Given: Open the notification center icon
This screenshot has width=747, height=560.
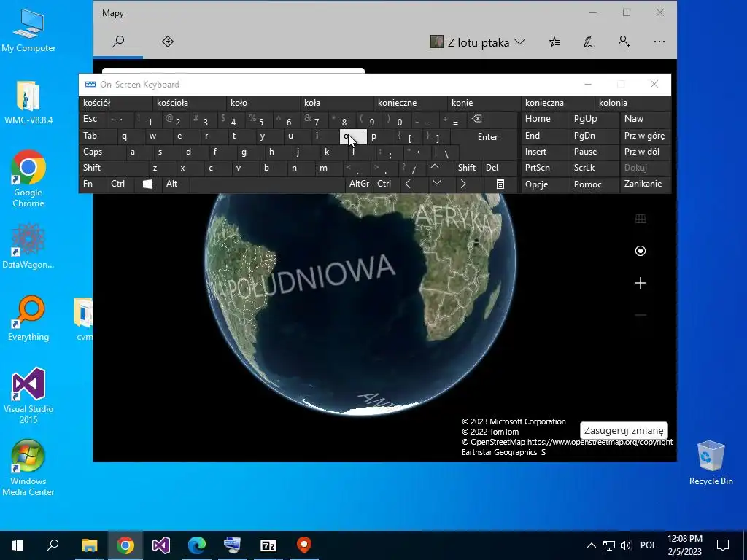Looking at the screenshot, I should coord(723,545).
